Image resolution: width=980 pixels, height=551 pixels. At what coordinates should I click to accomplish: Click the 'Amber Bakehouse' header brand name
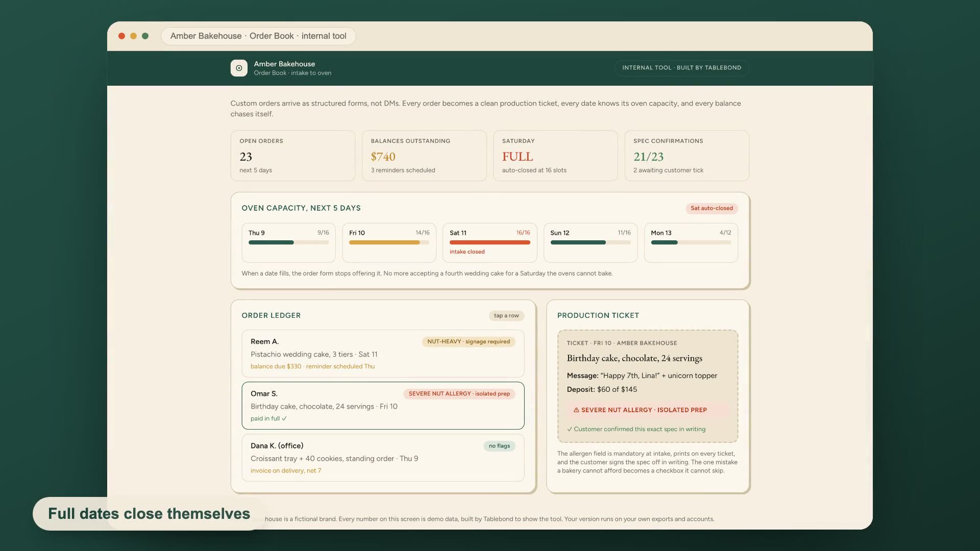(x=284, y=64)
